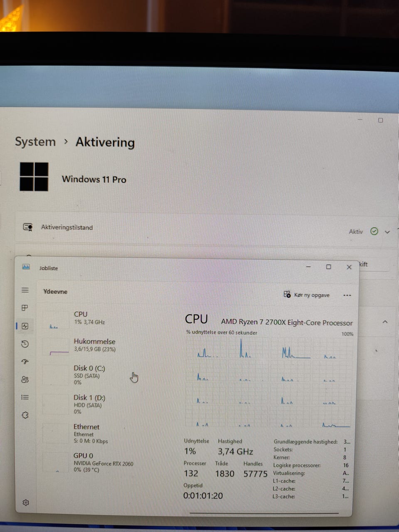Click the 'Grundlæggende hastighed' label
Image resolution: width=399 pixels, height=532 pixels.
click(305, 442)
